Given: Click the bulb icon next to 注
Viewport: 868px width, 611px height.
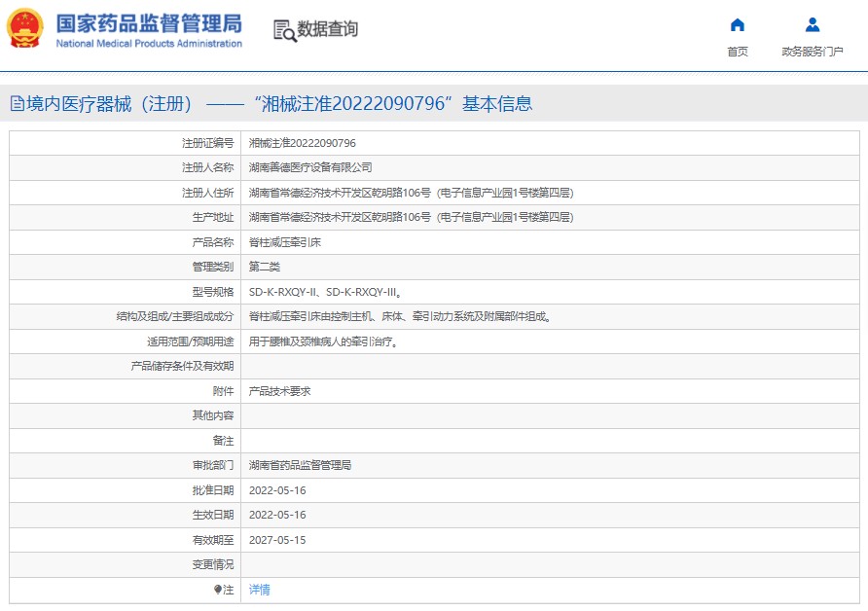Looking at the screenshot, I should 218,590.
